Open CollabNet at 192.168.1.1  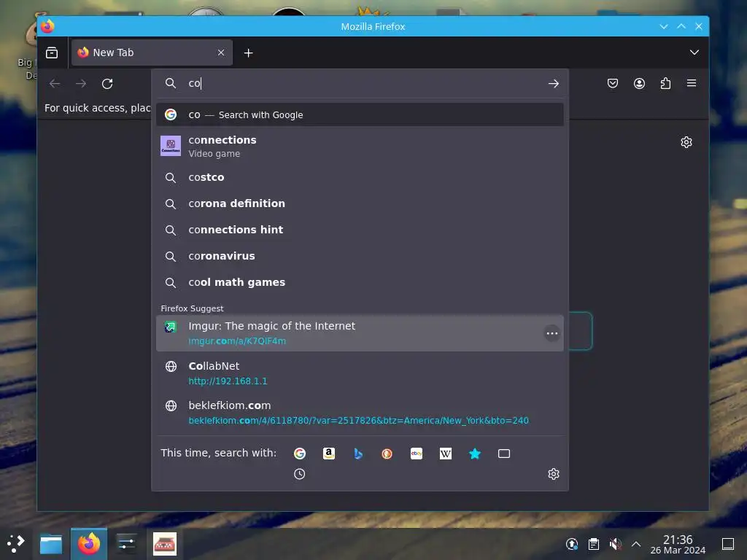click(360, 373)
